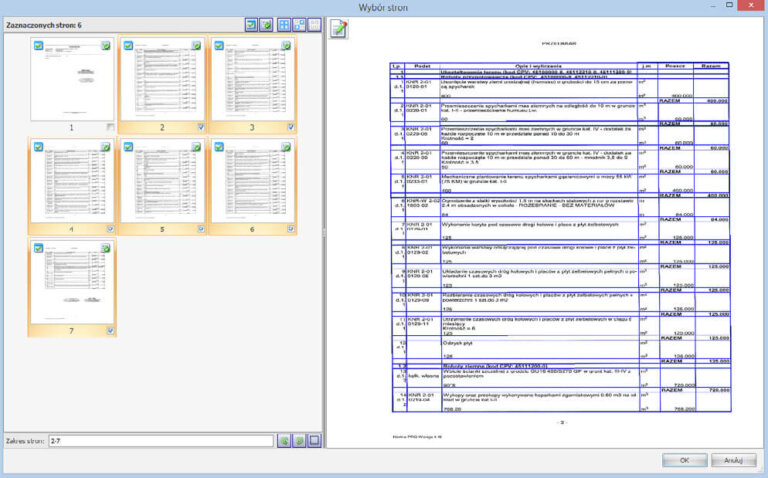768x478 pixels.
Task: Switch to the small thumbnails grid view
Action: 314,24
